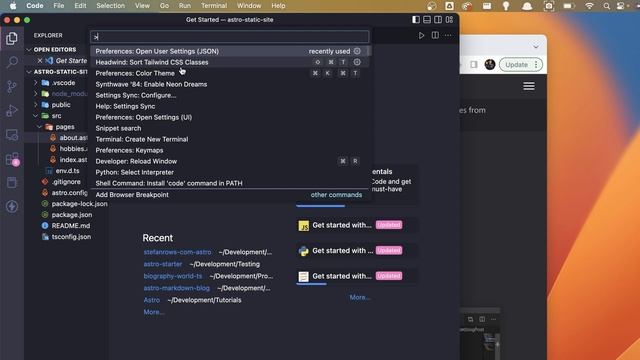Open the Help menu
Viewport: 640px width, 360px height.
tap(278, 6)
